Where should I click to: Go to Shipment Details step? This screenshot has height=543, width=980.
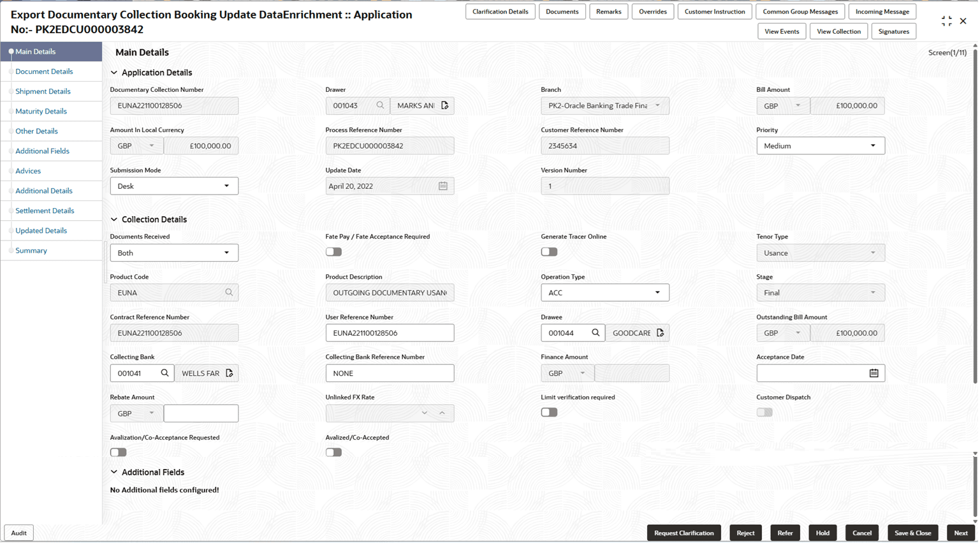pos(43,91)
